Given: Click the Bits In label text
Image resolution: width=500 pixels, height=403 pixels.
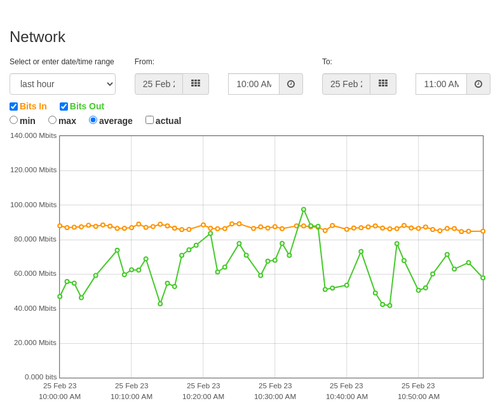Looking at the screenshot, I should 33,106.
